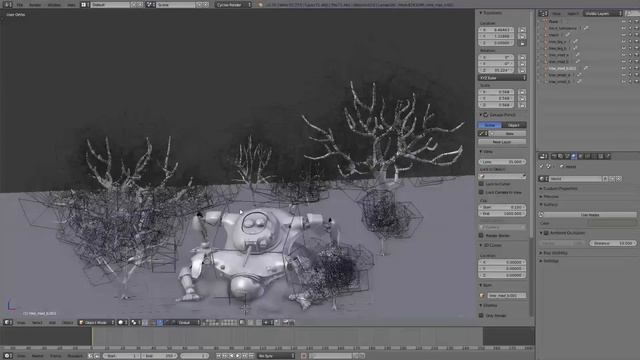Screen dimensions: 640x360
Task: Select the highlighted tree_med_b.001 object in outliner
Action: tap(562, 68)
